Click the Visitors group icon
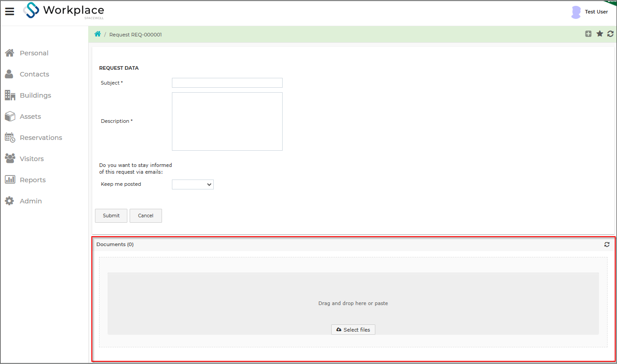Image resolution: width=617 pixels, height=364 pixels. (10, 158)
